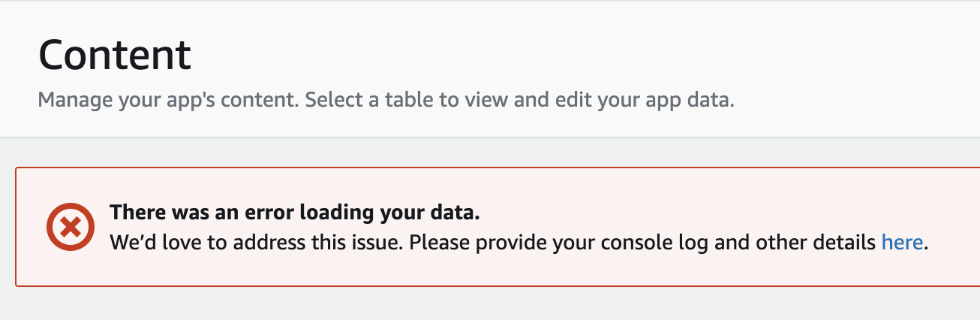Click the red left border of the alert

click(x=17, y=227)
